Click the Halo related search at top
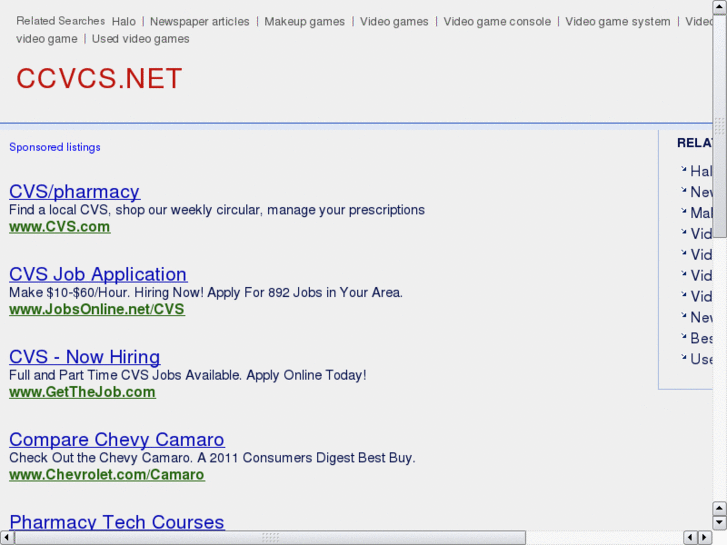 pos(124,21)
